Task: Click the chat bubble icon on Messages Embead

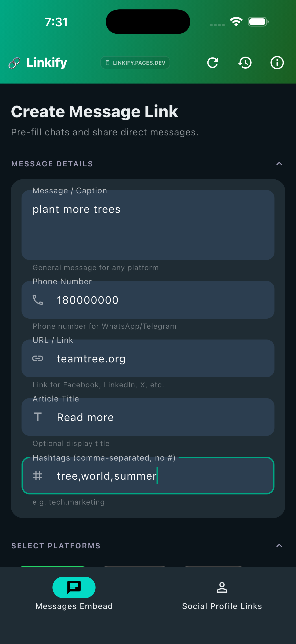Action: (x=74, y=588)
